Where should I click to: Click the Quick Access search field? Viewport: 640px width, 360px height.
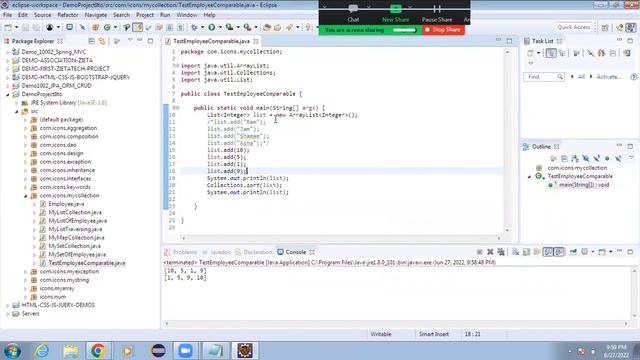(x=573, y=27)
